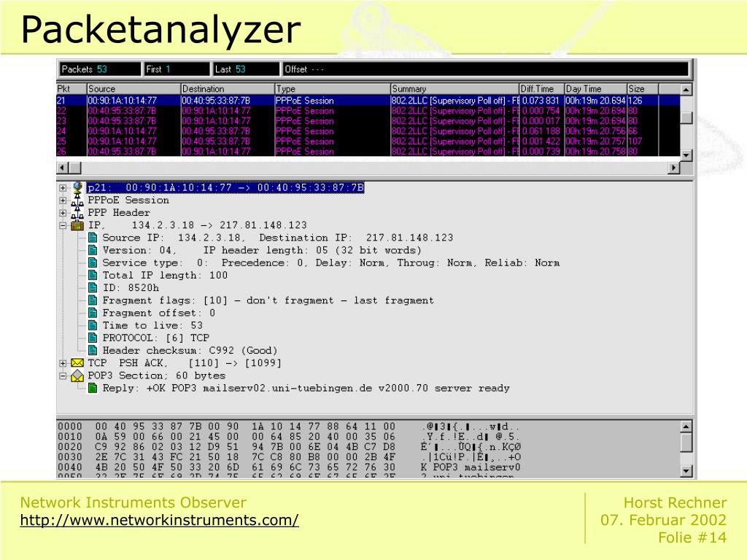
Task: Click hex dump row 0000
Action: coord(289,427)
